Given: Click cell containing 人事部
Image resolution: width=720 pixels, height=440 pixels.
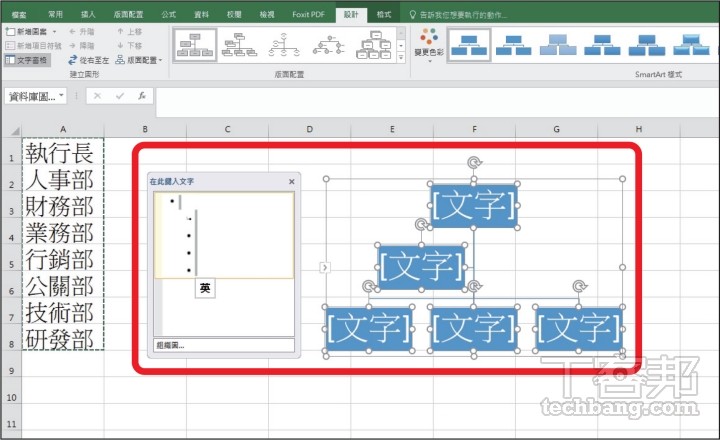Looking at the screenshot, I should [63, 179].
